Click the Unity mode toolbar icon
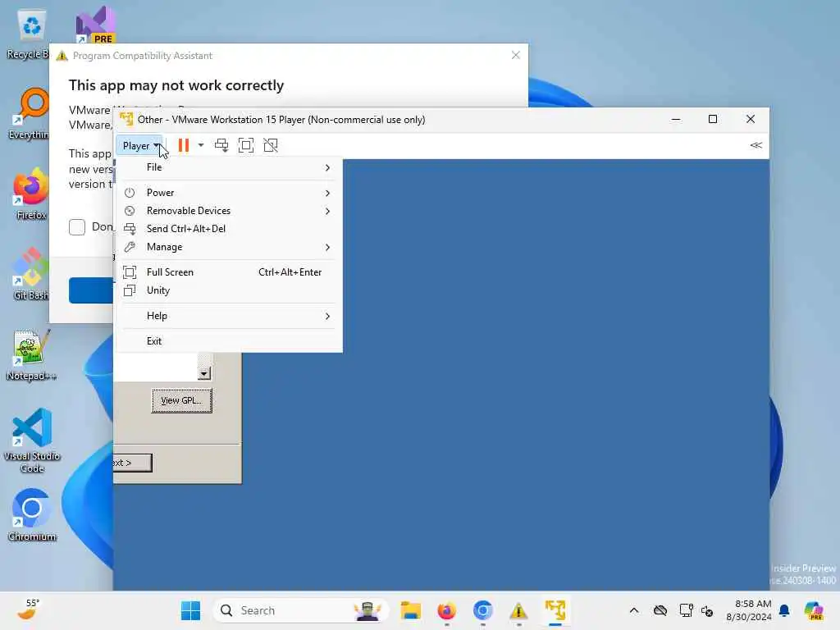 click(x=271, y=145)
